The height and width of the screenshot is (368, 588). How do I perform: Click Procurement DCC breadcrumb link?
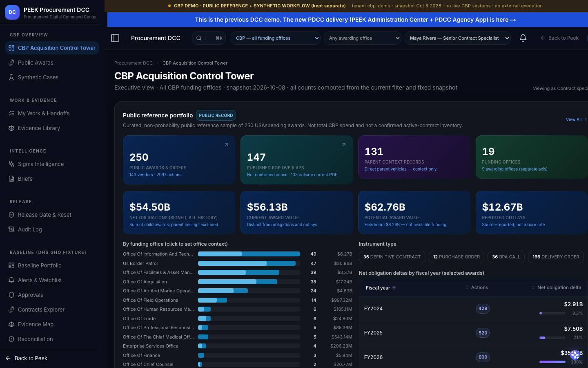tap(134, 63)
